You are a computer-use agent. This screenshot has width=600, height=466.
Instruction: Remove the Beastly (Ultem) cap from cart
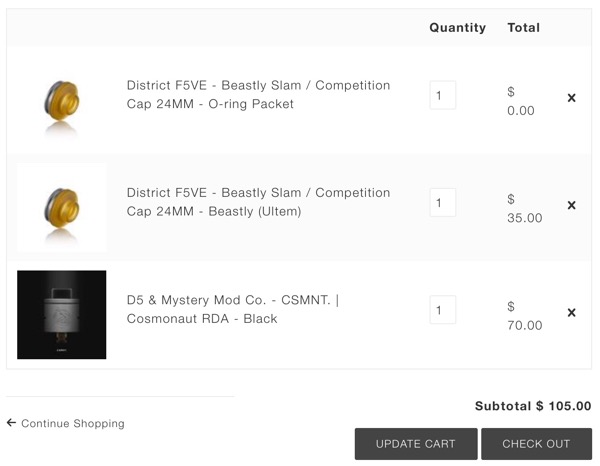571,205
